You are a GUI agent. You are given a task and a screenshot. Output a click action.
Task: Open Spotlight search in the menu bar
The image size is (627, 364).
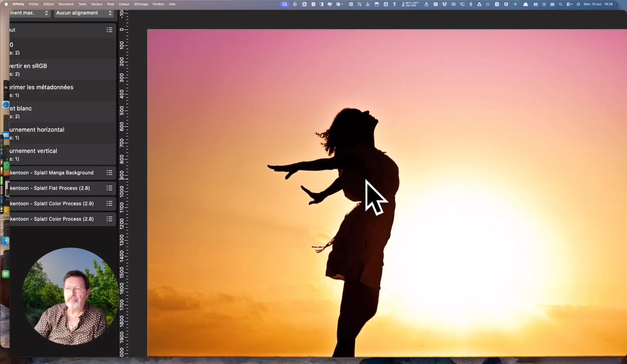point(560,4)
